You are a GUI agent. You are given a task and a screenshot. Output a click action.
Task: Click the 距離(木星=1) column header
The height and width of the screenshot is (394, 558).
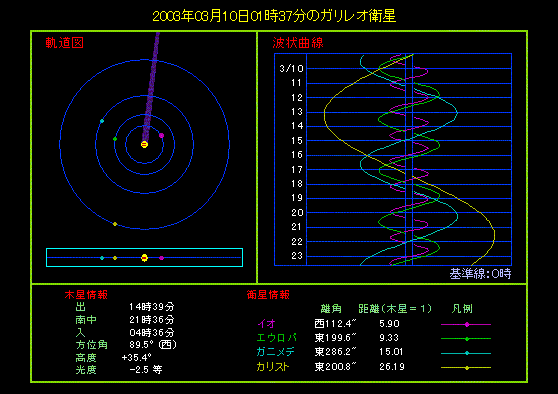pos(395,309)
